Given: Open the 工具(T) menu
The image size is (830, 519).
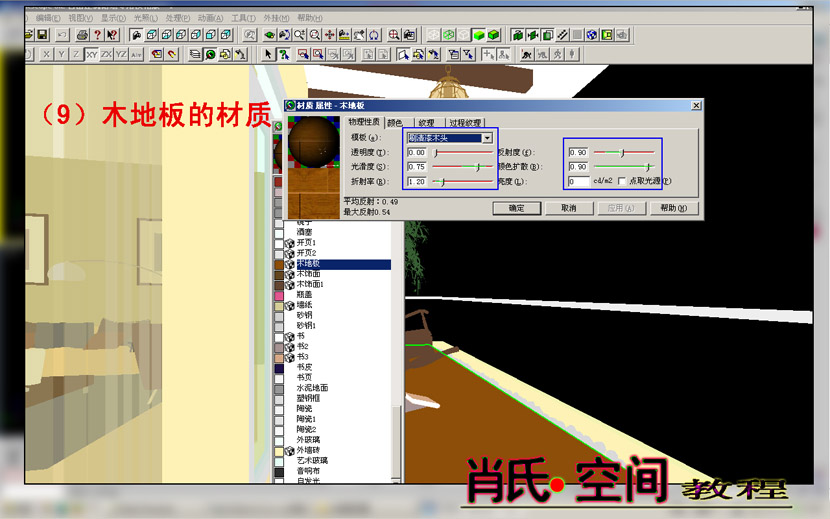Looking at the screenshot, I should click(x=243, y=18).
